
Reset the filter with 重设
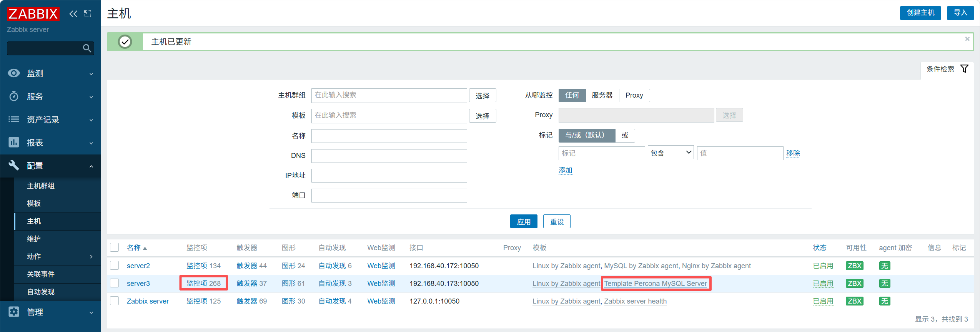pos(557,221)
